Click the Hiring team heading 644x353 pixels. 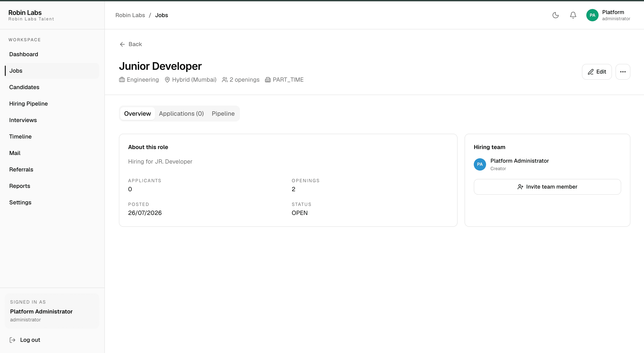(490, 147)
